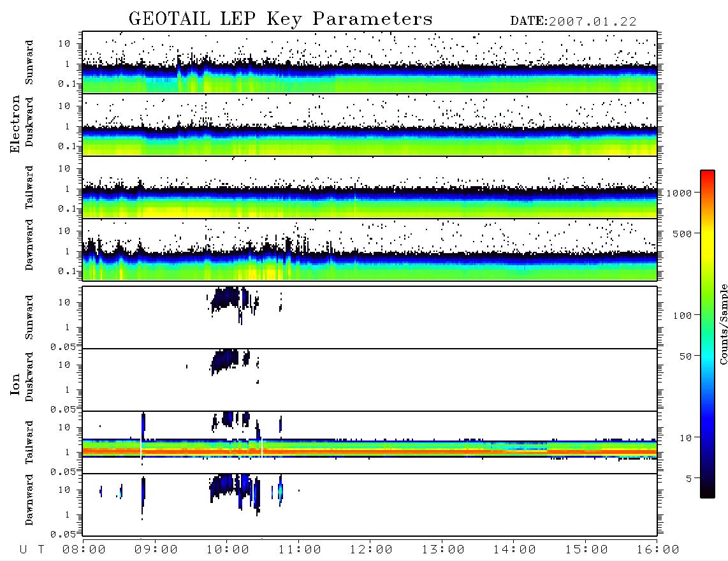Click the Ion Sunward spectrogram panel
Viewport: 728px width, 561px height.
point(370,317)
